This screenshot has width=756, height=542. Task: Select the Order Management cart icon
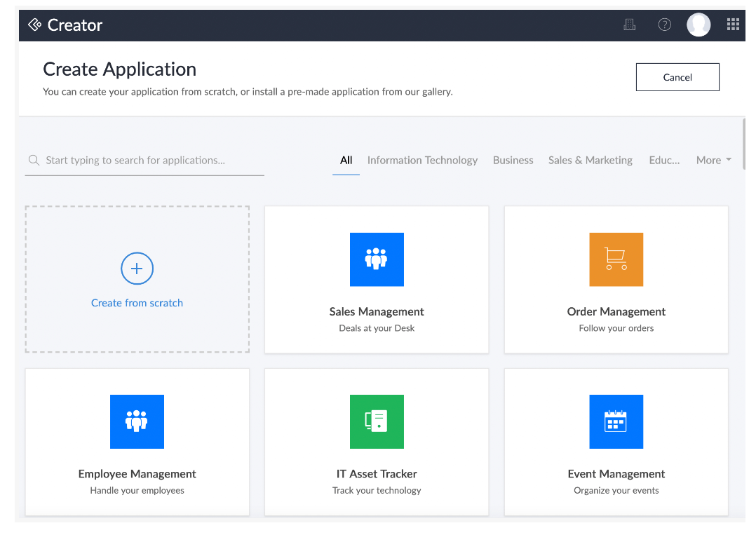point(616,259)
